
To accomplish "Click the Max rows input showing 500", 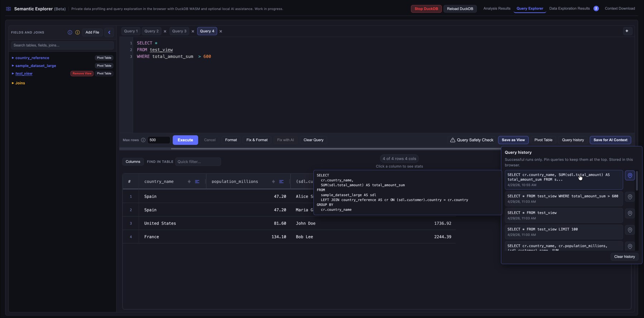I will pyautogui.click(x=158, y=140).
